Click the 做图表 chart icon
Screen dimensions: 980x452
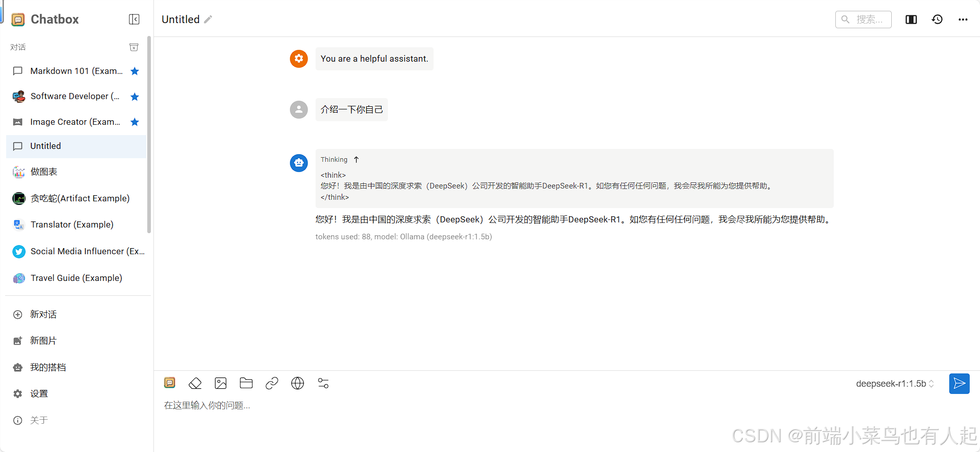[18, 172]
